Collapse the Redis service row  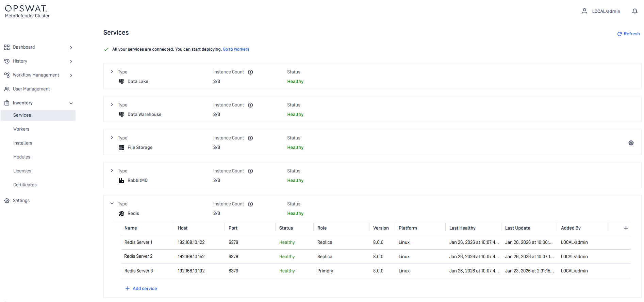coord(112,204)
